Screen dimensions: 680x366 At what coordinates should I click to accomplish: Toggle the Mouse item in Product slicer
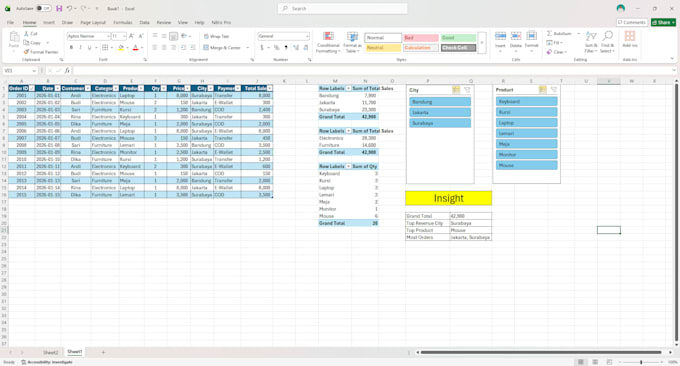click(526, 165)
